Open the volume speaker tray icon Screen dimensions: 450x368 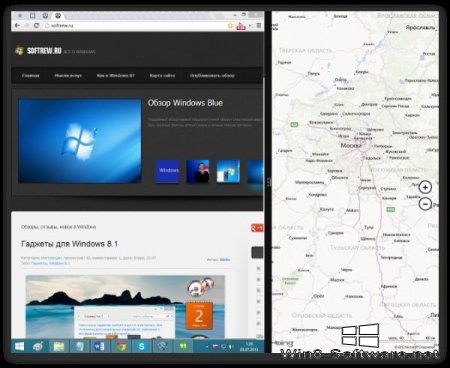pos(231,347)
